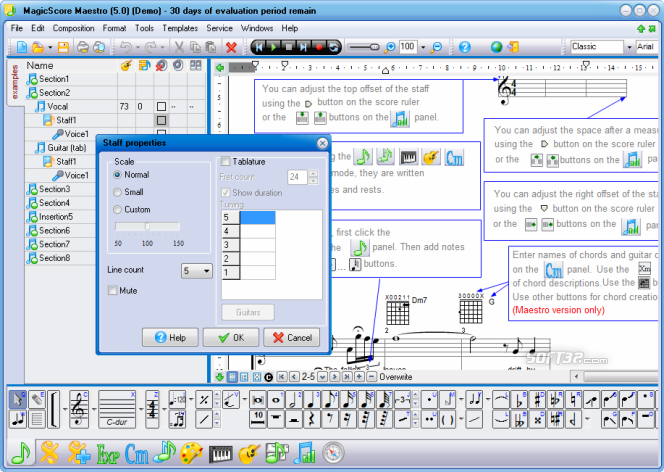This screenshot has height=472, width=664.
Task: Zoom out with minus magnifier
Action: (x=436, y=47)
